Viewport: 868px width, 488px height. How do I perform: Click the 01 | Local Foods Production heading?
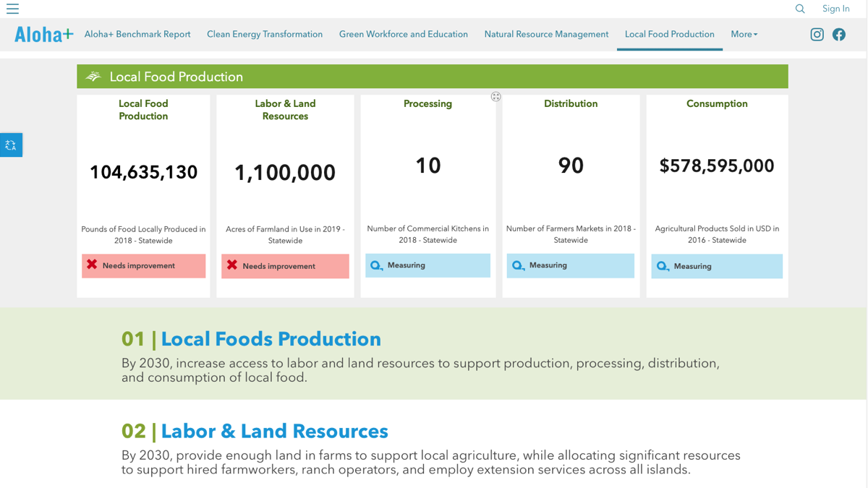(250, 339)
